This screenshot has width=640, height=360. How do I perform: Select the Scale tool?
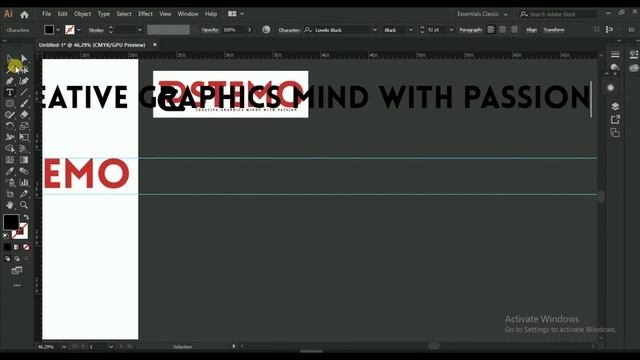coord(24,126)
